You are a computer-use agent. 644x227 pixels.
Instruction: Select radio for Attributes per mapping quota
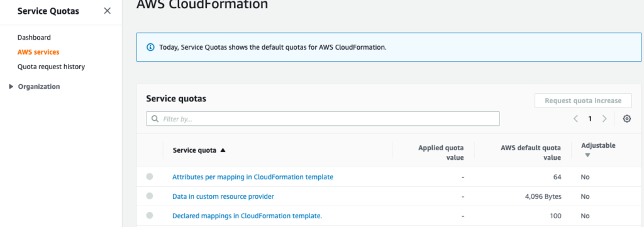(150, 177)
